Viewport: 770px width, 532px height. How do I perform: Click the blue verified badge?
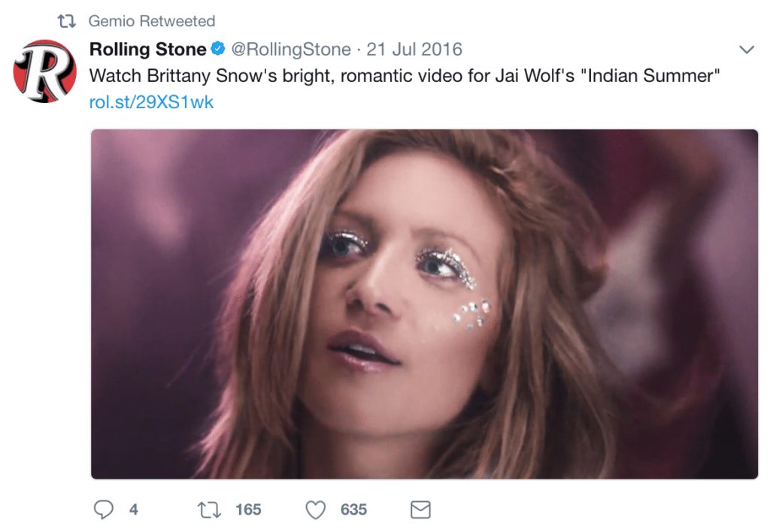tap(218, 49)
